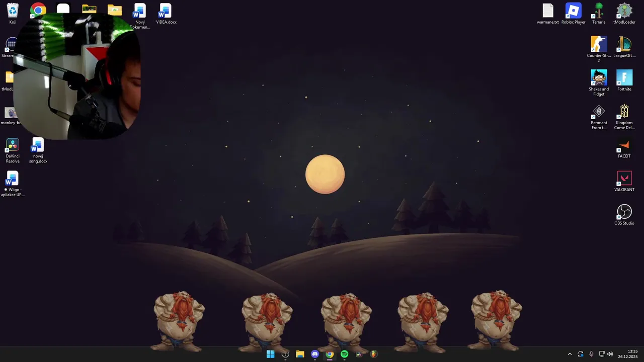Click the 'FACEIT' label text
Viewport: 644px width, 362px height.
624,156
